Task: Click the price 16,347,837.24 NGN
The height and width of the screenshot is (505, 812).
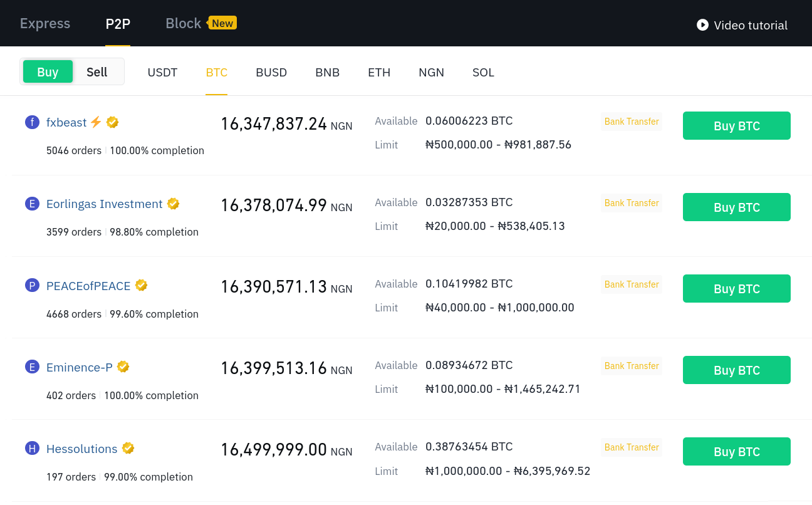Action: point(286,124)
